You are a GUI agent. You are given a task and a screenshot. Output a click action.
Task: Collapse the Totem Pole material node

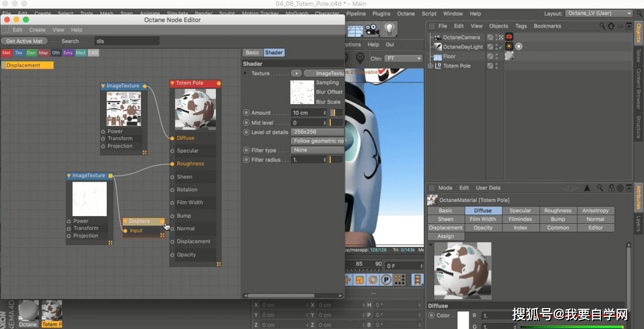click(172, 83)
